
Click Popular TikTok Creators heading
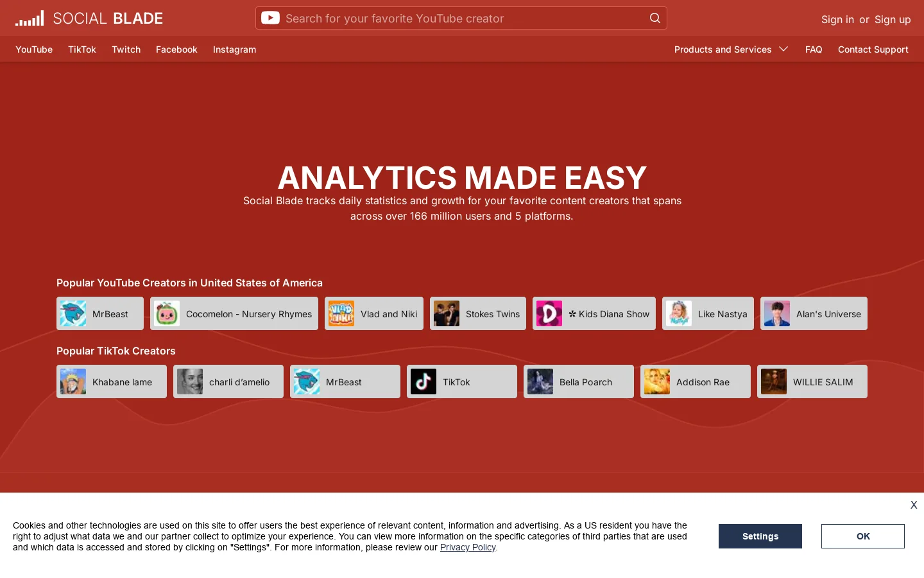(x=116, y=351)
